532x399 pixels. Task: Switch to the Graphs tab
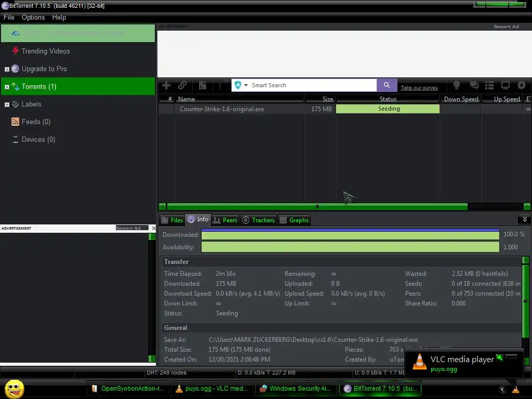pos(294,220)
